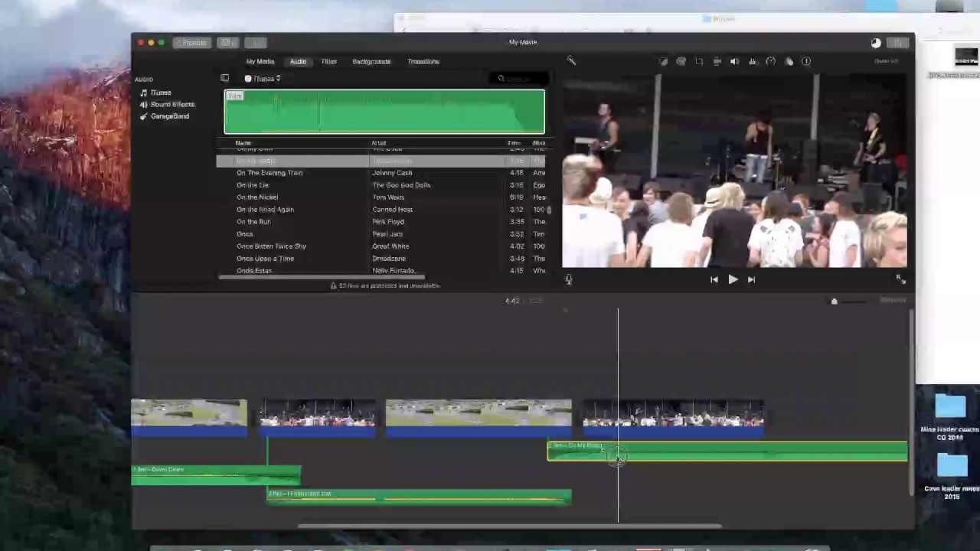Select the song On the Nickel
Screen dimensions: 980x551
(257, 197)
